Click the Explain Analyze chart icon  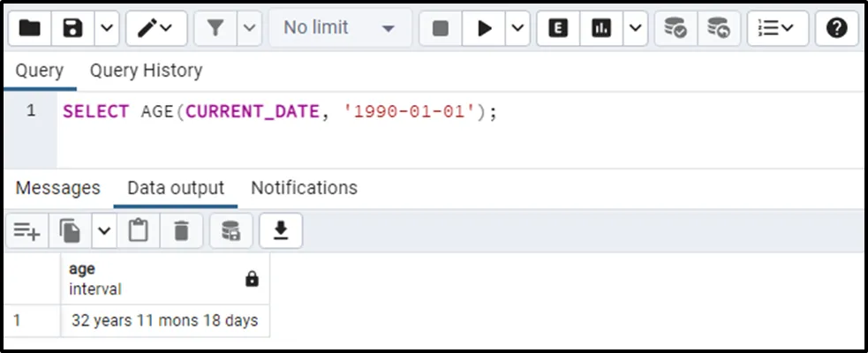point(601,28)
